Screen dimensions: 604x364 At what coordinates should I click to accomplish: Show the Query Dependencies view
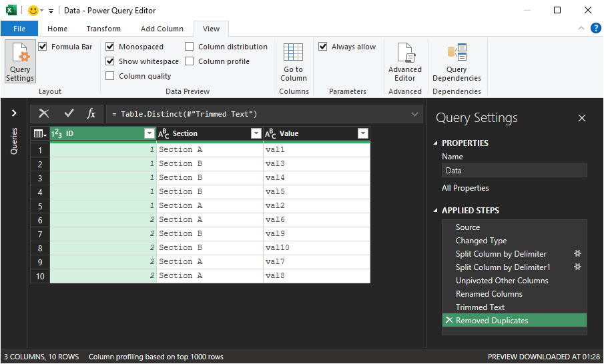pos(457,61)
